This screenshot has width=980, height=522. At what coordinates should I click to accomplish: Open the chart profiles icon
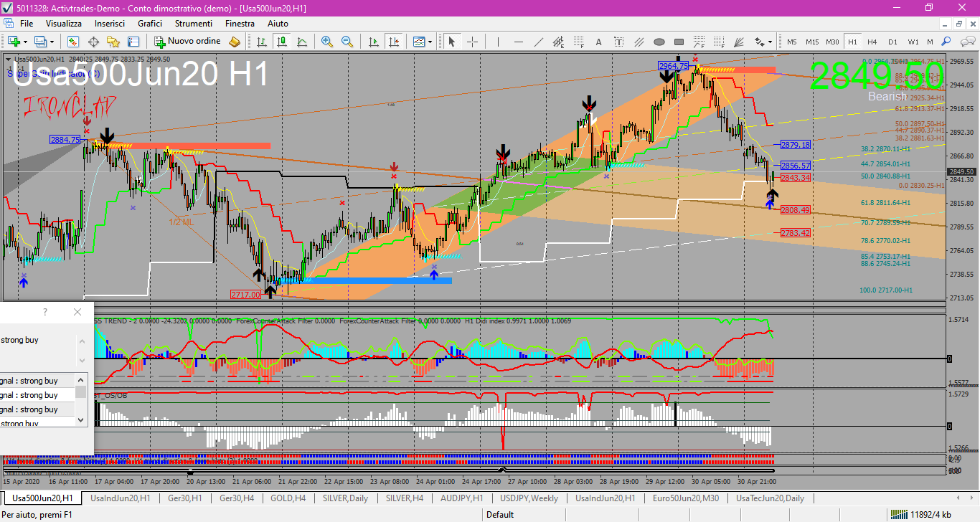click(x=41, y=42)
